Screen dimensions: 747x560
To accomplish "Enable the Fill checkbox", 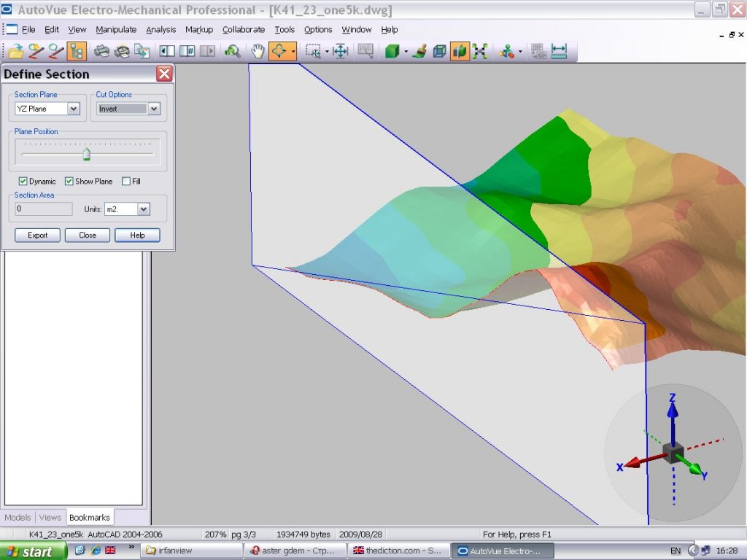I will [x=126, y=182].
